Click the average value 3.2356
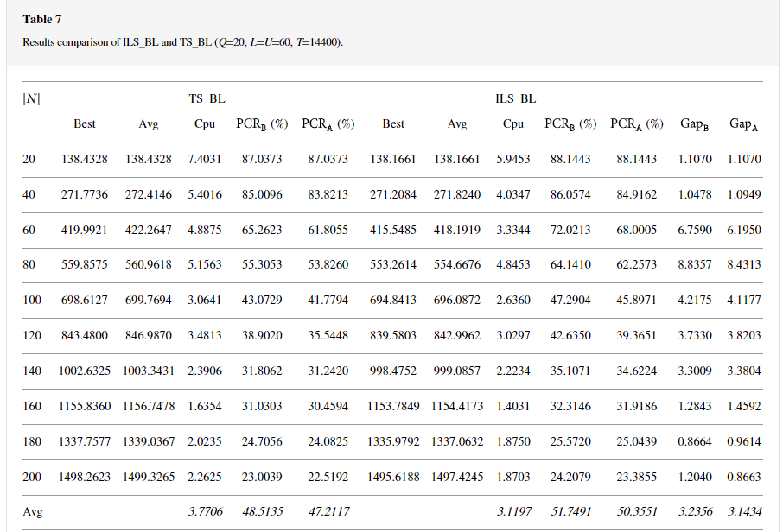783x532 pixels. coord(696,512)
